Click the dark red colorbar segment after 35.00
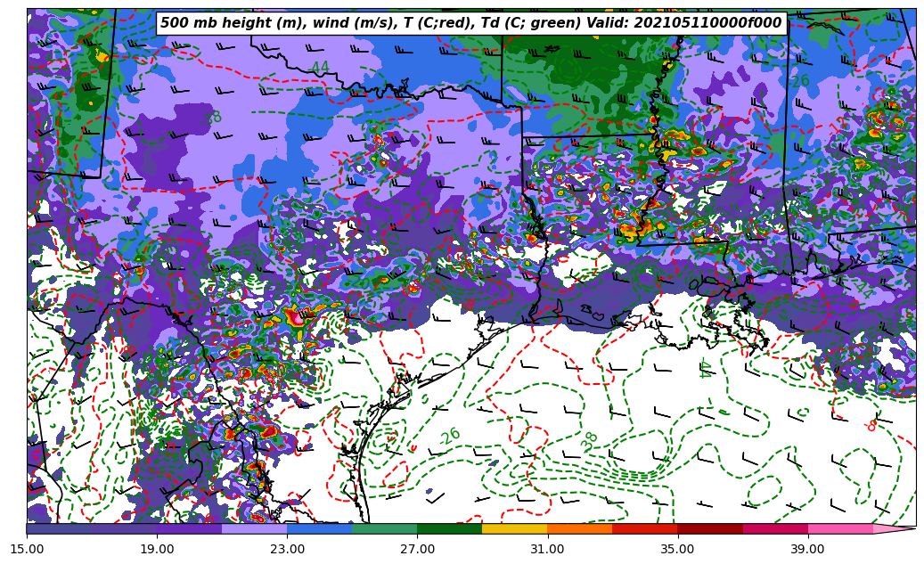This screenshot has height=564, width=924. pyautogui.click(x=709, y=528)
